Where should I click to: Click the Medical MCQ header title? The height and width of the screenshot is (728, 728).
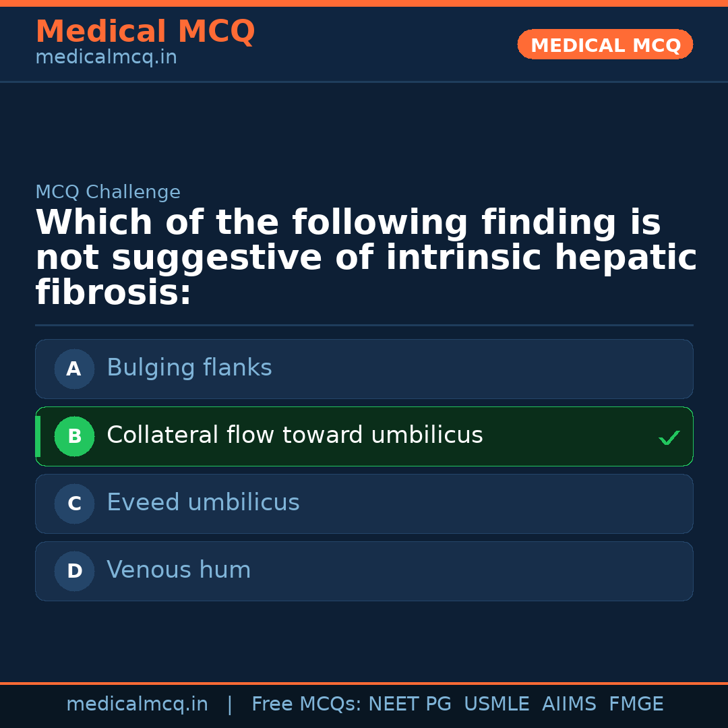click(x=145, y=32)
